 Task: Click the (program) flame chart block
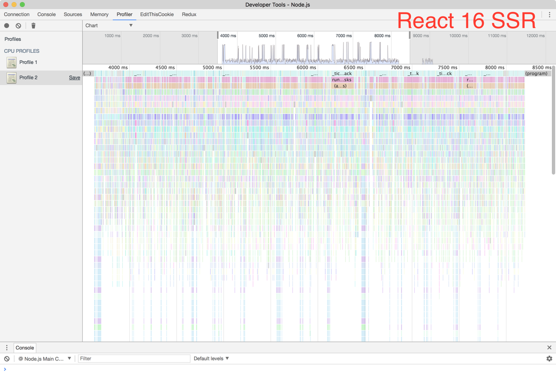tap(538, 74)
